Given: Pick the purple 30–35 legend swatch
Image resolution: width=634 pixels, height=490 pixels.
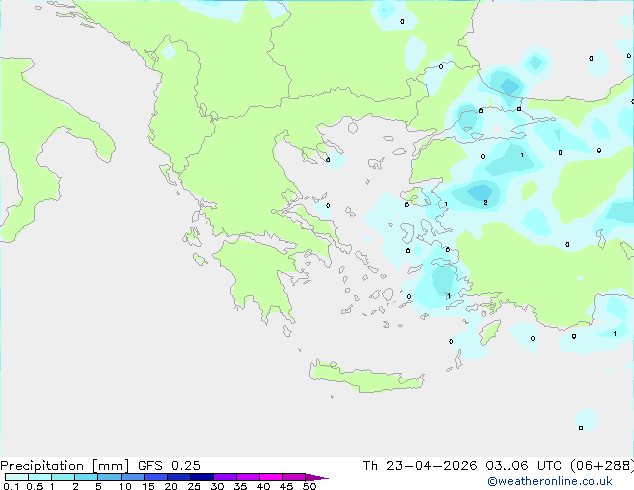Looking at the screenshot, I should 225,477.
